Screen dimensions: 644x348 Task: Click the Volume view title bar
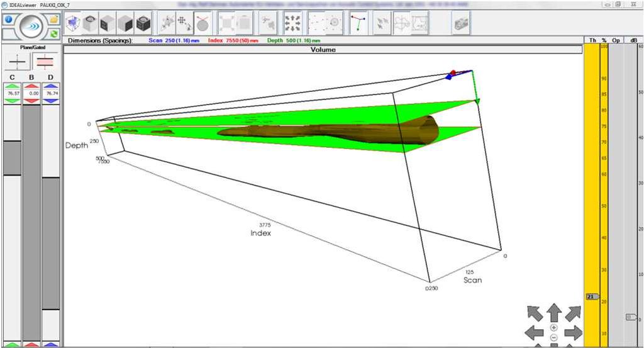pyautogui.click(x=323, y=50)
